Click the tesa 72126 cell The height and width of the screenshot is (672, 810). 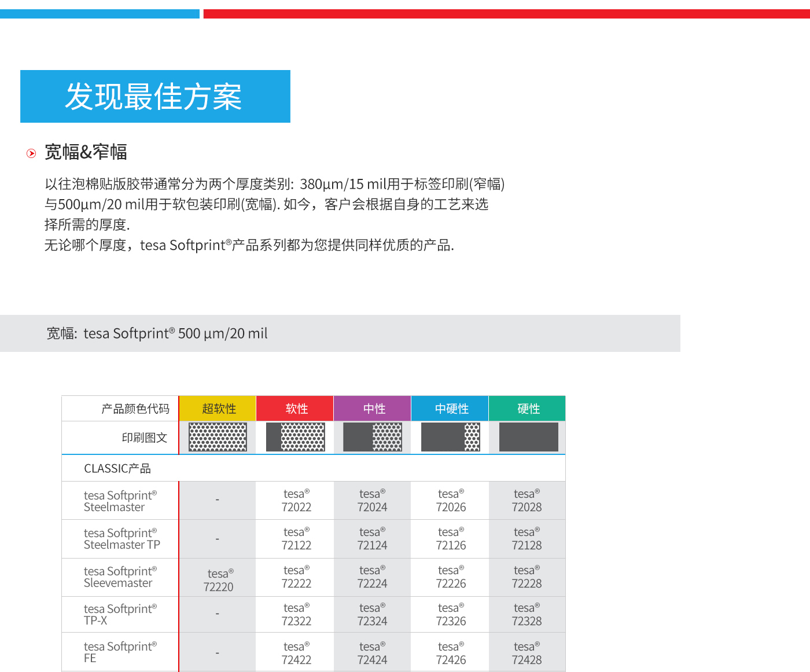(x=451, y=539)
